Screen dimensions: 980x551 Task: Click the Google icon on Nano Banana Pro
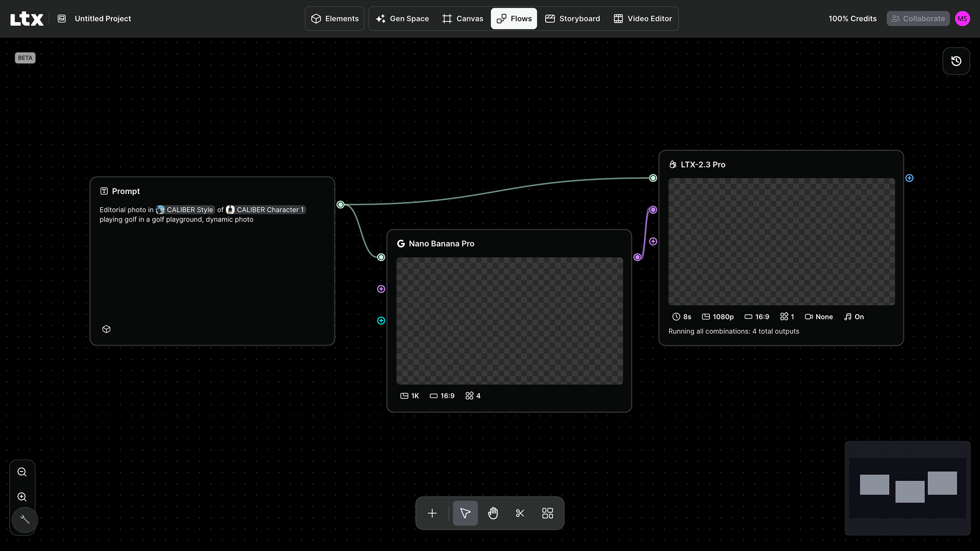[x=401, y=244]
